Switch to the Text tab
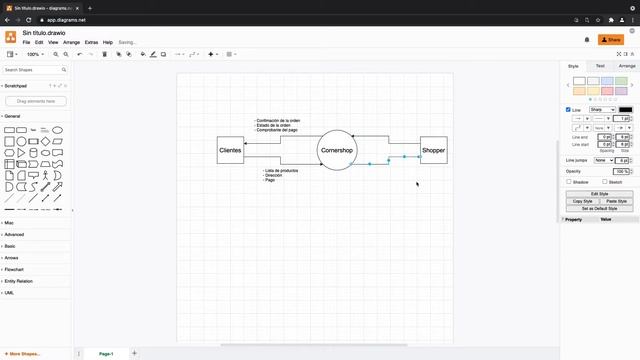 tap(600, 66)
